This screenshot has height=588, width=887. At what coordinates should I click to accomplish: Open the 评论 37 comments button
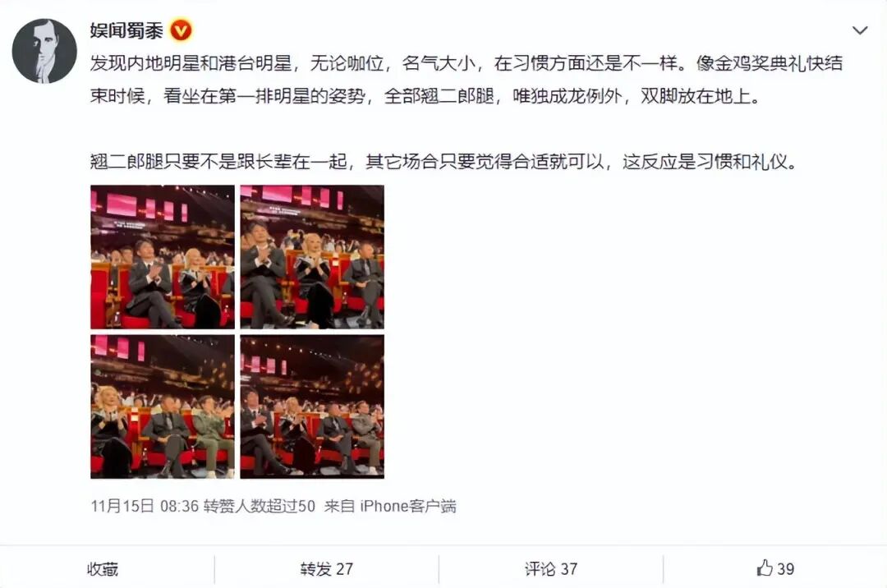pyautogui.click(x=551, y=569)
